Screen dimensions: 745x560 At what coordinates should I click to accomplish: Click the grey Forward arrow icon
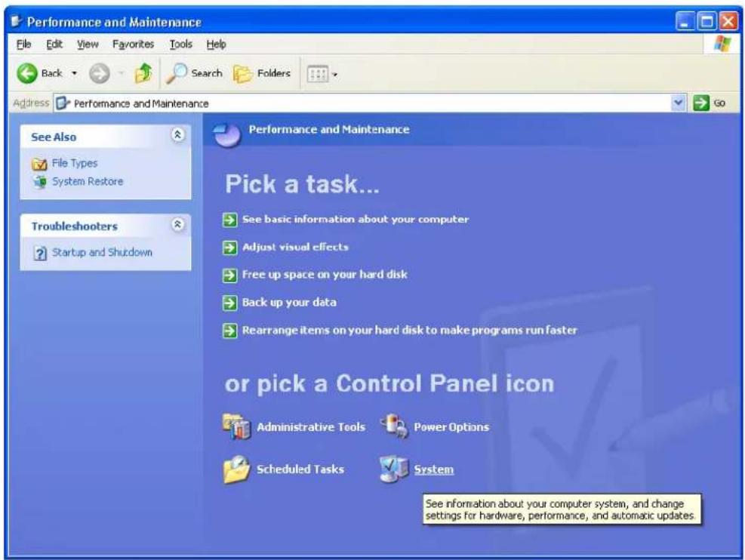[x=100, y=74]
